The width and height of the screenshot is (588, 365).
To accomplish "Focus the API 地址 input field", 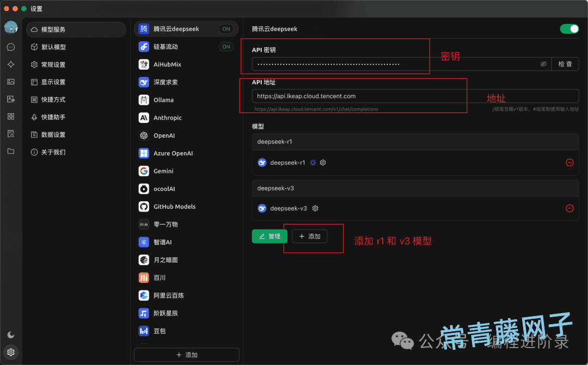I will 415,96.
